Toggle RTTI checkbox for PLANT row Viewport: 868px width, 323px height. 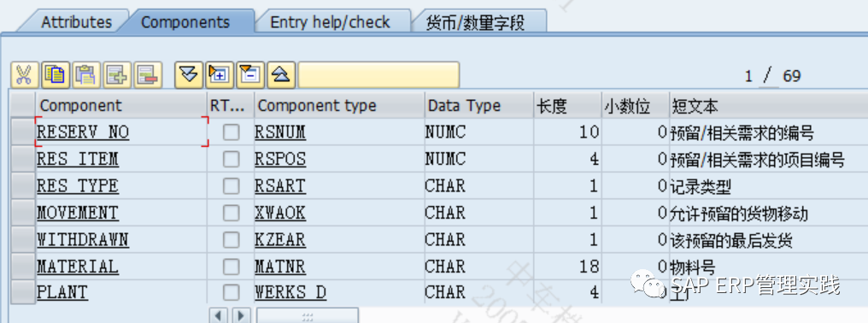pos(232,292)
